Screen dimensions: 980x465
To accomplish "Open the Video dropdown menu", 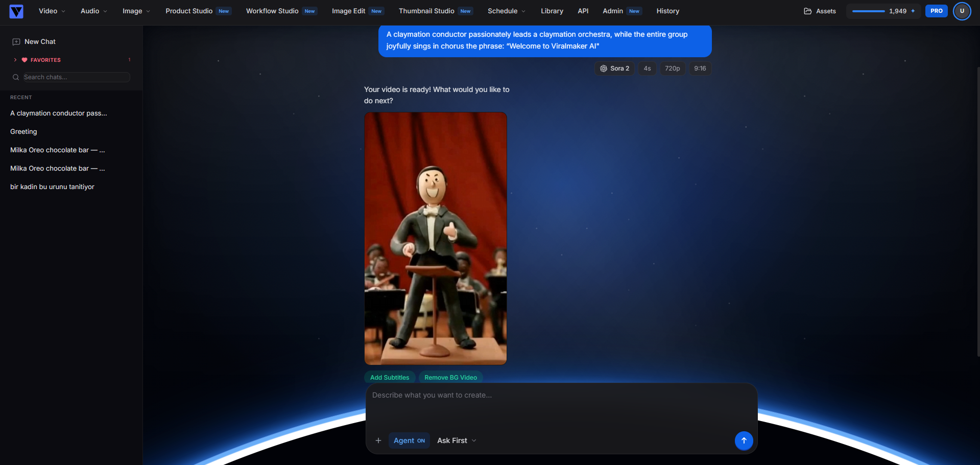I will pos(52,11).
